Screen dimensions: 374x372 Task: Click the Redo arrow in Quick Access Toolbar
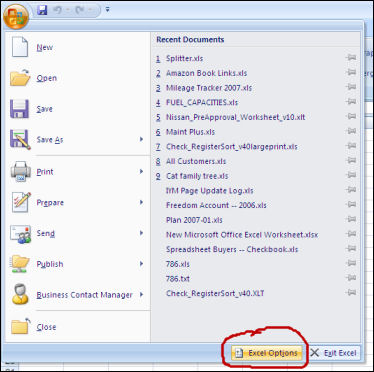click(x=80, y=10)
